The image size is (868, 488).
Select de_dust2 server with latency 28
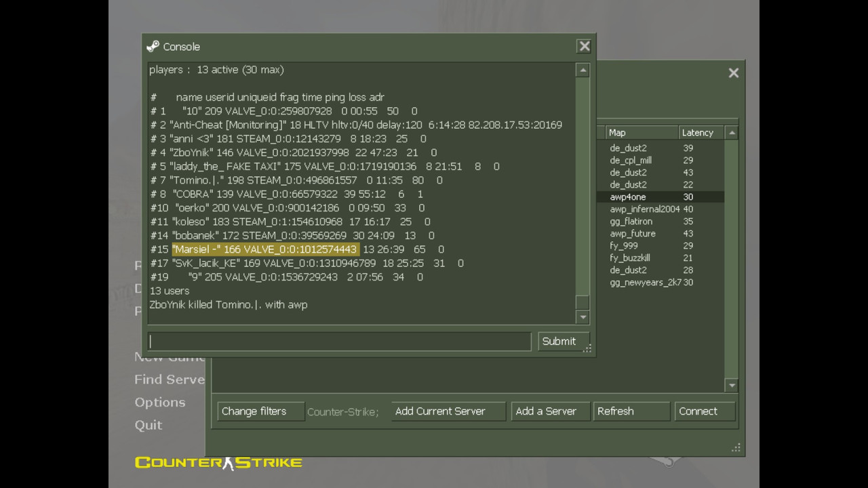tap(660, 270)
